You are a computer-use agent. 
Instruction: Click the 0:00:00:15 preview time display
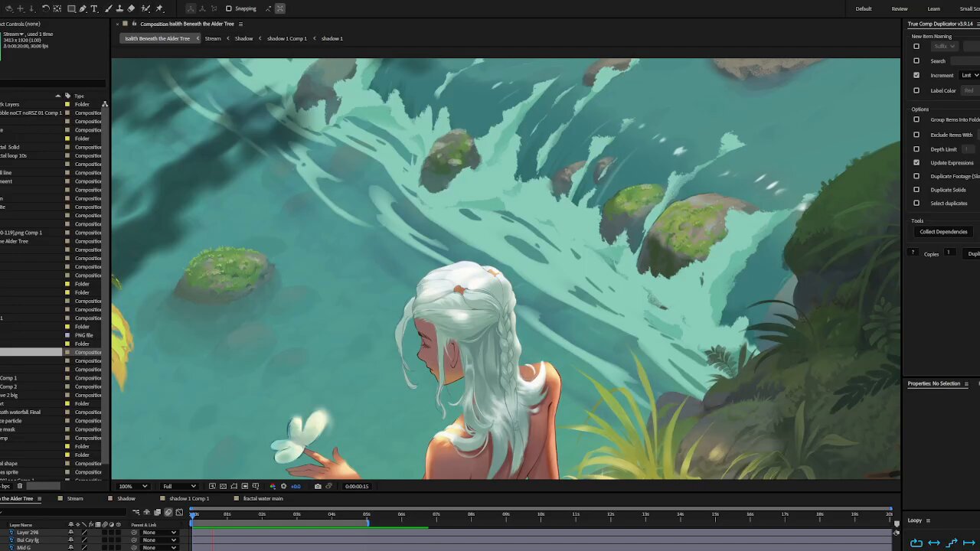(x=357, y=486)
